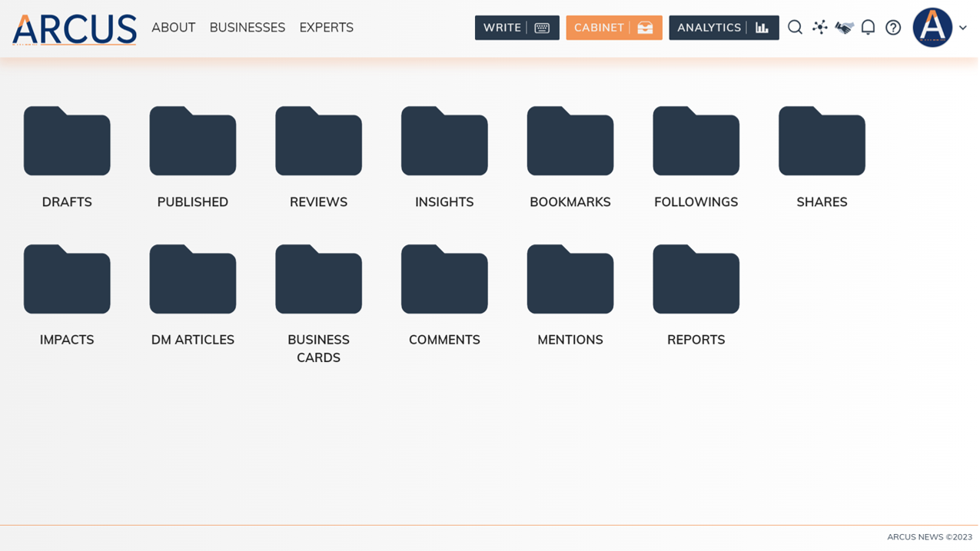
Task: Click the keyboard icon inside the WRITE button
Action: tap(543, 27)
